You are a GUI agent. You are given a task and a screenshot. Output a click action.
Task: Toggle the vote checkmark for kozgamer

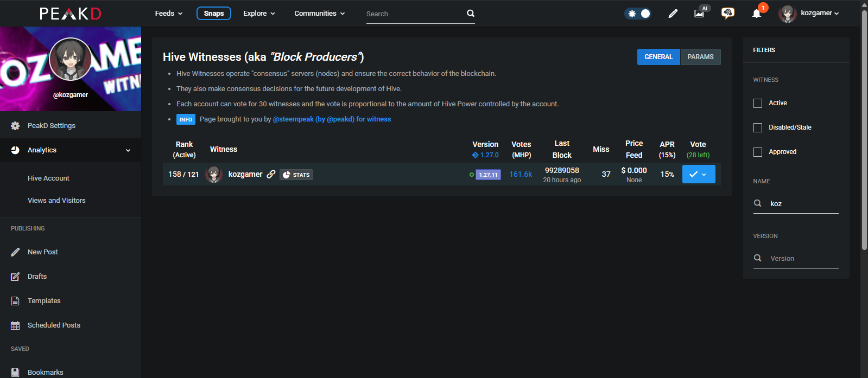(693, 174)
